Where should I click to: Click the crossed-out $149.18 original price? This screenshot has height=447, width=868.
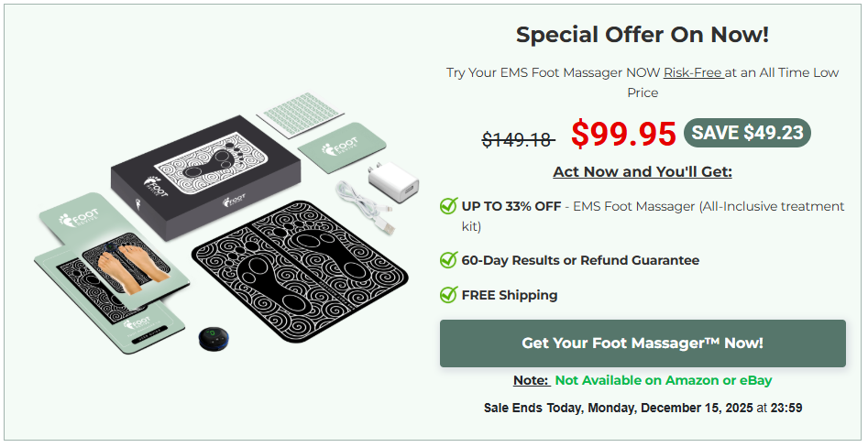coord(518,139)
